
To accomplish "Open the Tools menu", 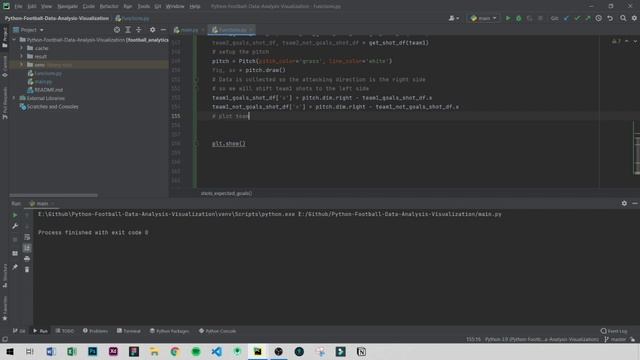I will point(143,7).
